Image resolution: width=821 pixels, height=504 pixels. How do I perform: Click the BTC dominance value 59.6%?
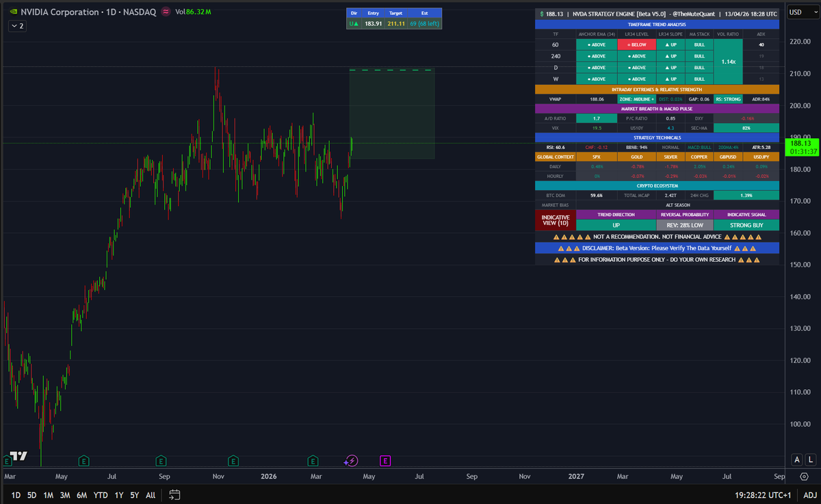(596, 195)
